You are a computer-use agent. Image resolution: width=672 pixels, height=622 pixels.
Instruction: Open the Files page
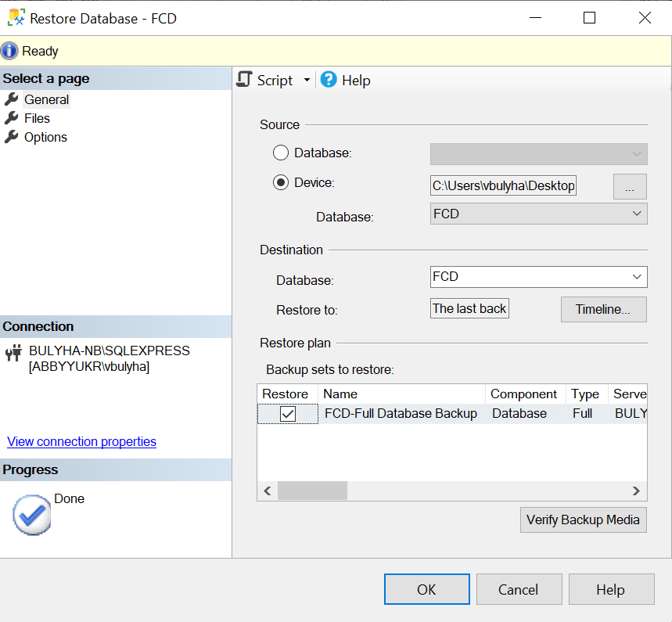coord(37,118)
